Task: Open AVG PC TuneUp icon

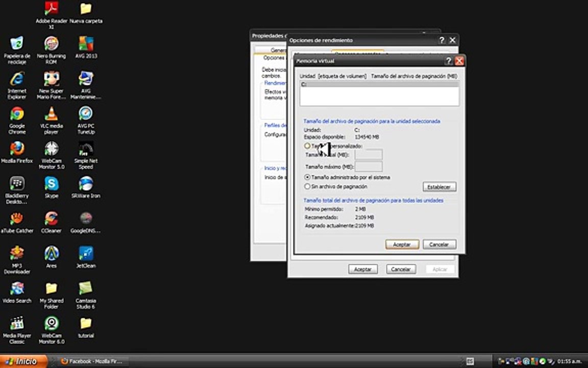Action: coord(86,113)
